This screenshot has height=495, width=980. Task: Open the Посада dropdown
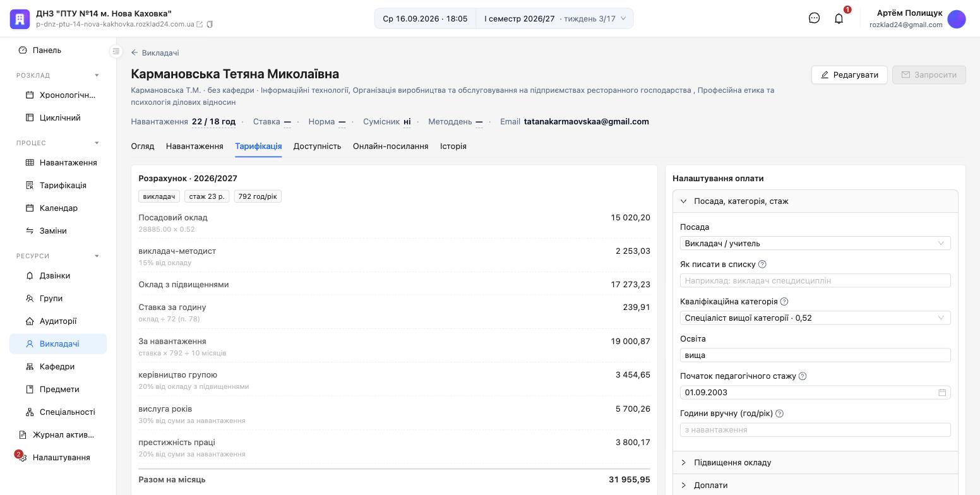815,243
